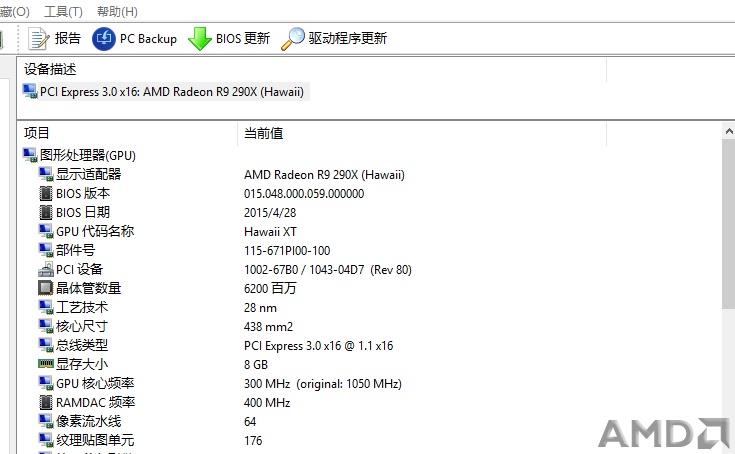The width and height of the screenshot is (735, 454).
Task: Click the 设备描述 column header
Action: (50, 69)
